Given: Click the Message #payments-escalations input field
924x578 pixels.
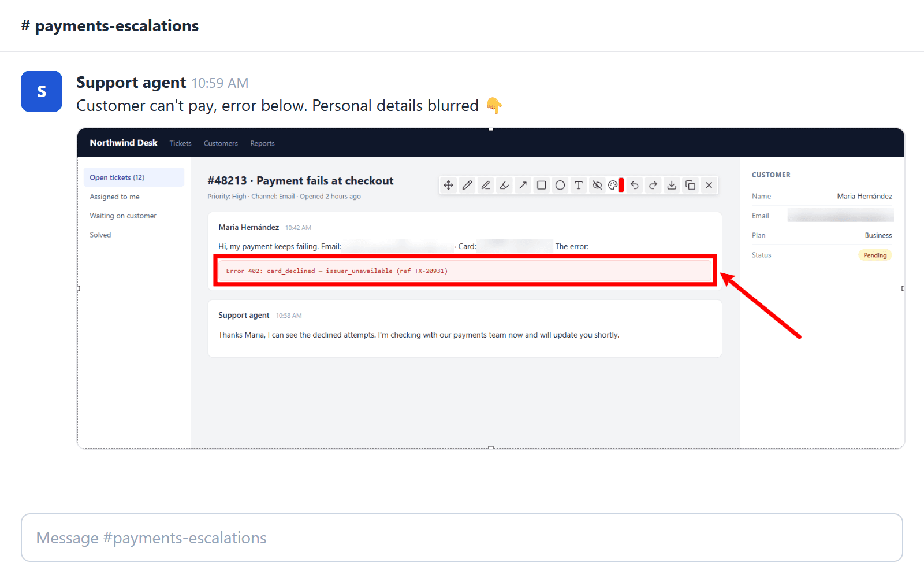Looking at the screenshot, I should coord(462,538).
